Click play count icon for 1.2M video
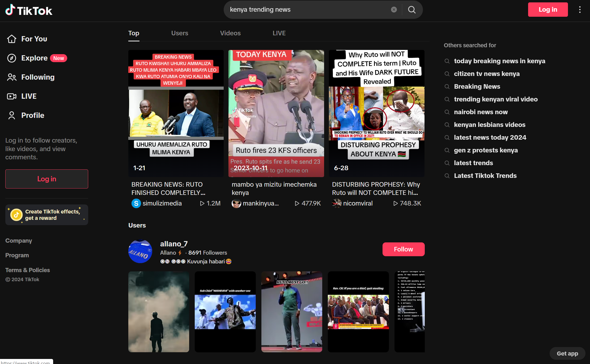 202,203
